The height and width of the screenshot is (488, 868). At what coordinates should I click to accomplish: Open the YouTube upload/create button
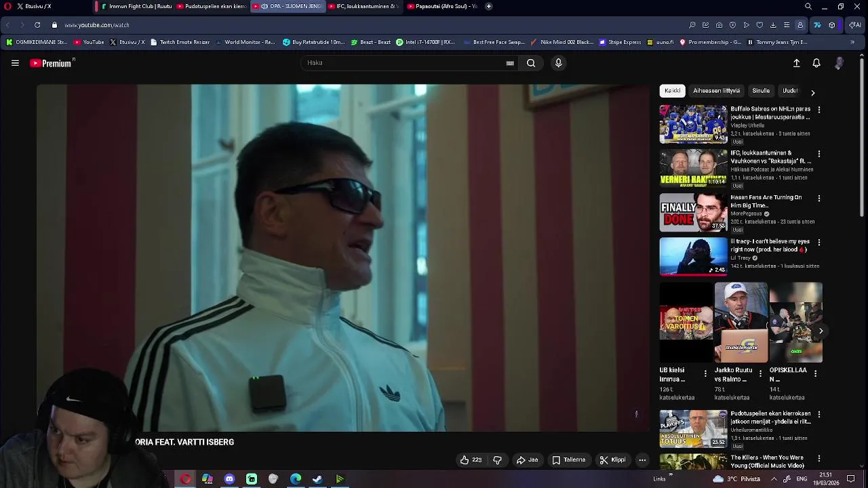797,63
